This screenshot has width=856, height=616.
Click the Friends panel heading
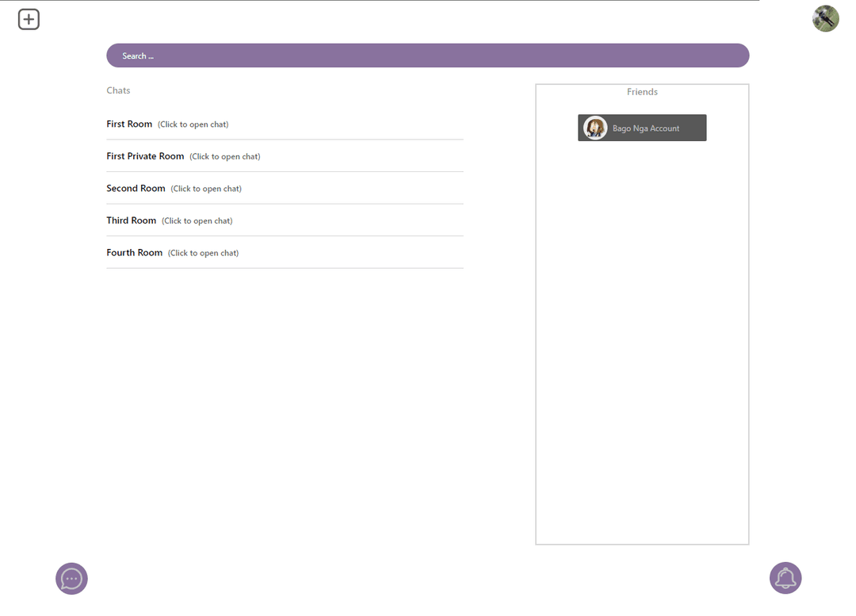pos(642,92)
